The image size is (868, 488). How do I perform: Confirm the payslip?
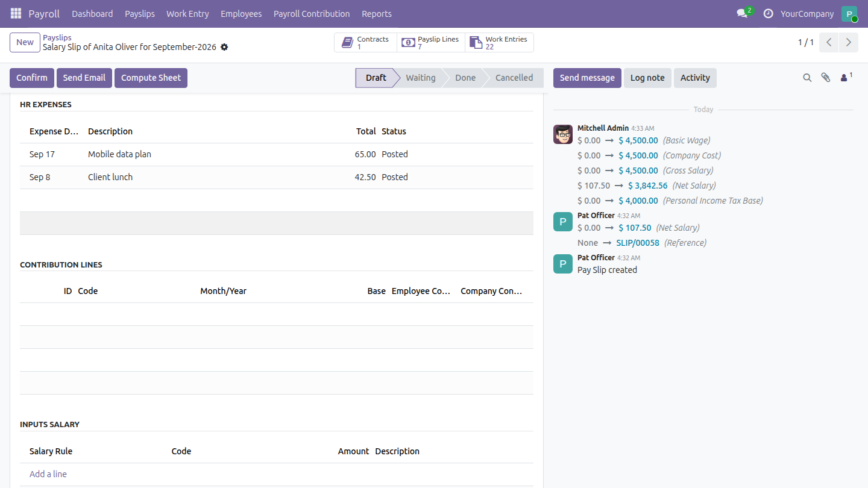[x=32, y=78]
